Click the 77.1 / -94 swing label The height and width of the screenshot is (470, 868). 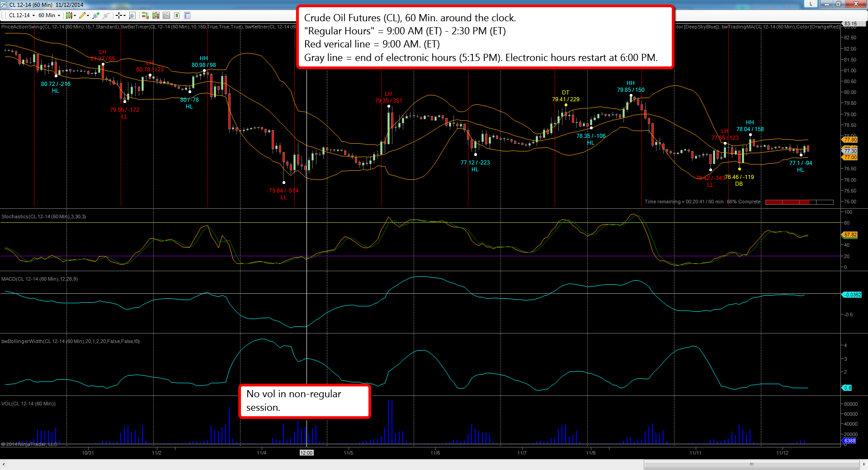(801, 163)
